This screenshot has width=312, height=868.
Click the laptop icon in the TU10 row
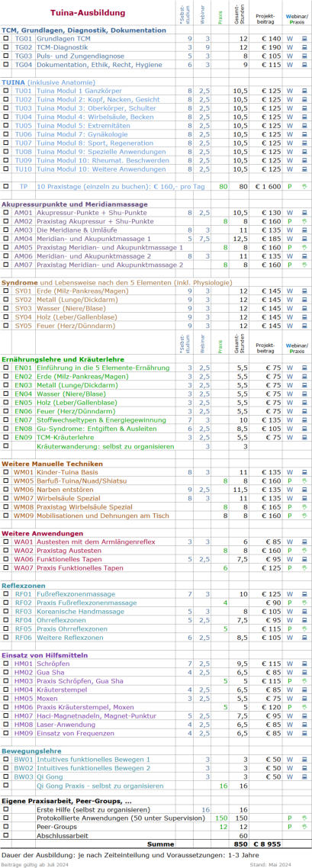(x=304, y=169)
